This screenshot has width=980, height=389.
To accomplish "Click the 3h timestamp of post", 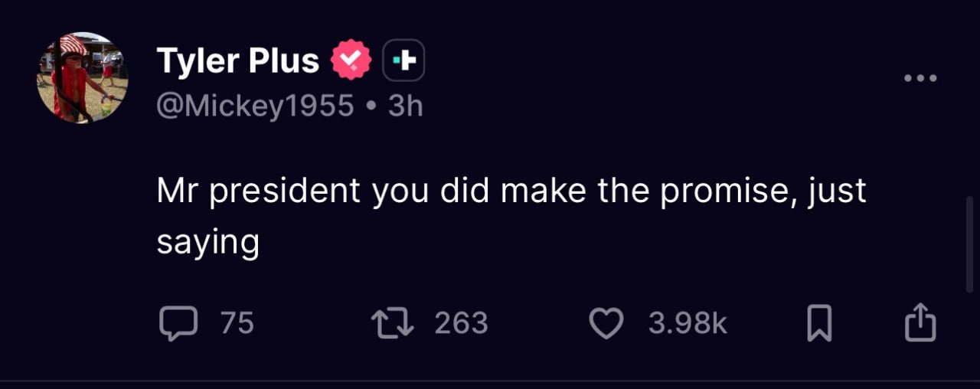I will [x=405, y=106].
